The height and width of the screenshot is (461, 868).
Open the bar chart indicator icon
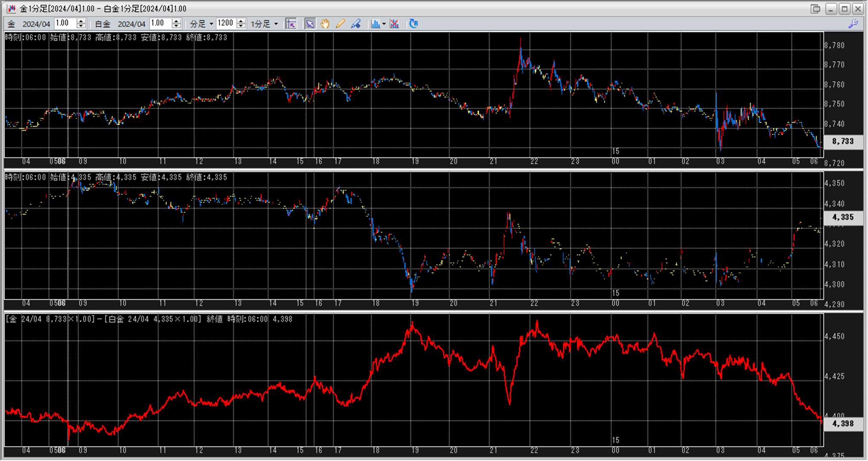[x=375, y=24]
